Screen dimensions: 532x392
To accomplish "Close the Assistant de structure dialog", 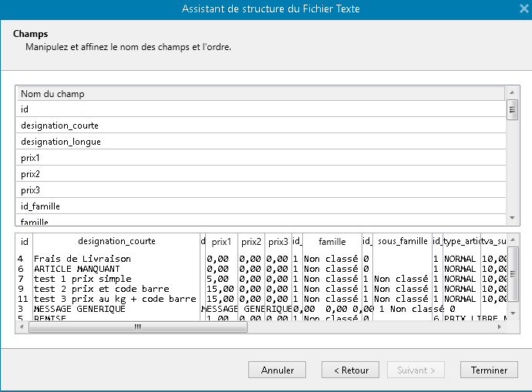I will (524, 8).
